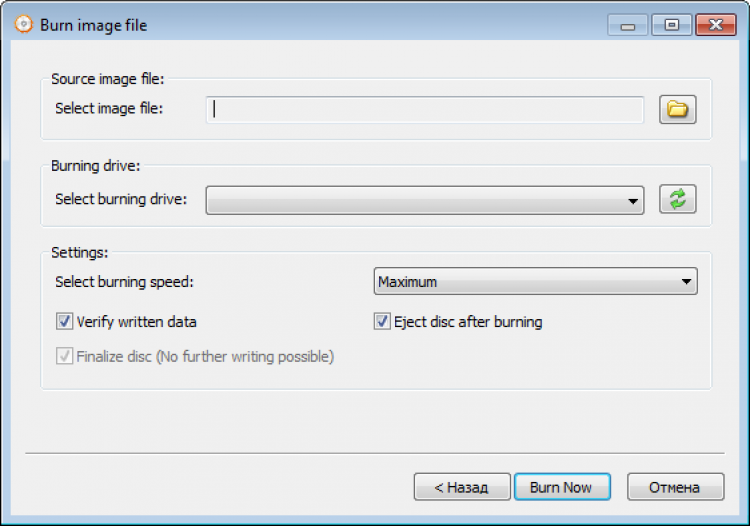The height and width of the screenshot is (526, 750).
Task: Click the Finalize disc checkbox
Action: click(66, 356)
